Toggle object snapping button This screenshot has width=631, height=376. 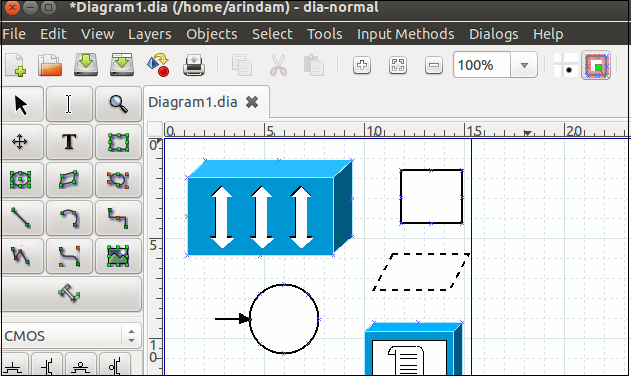pyautogui.click(x=596, y=65)
